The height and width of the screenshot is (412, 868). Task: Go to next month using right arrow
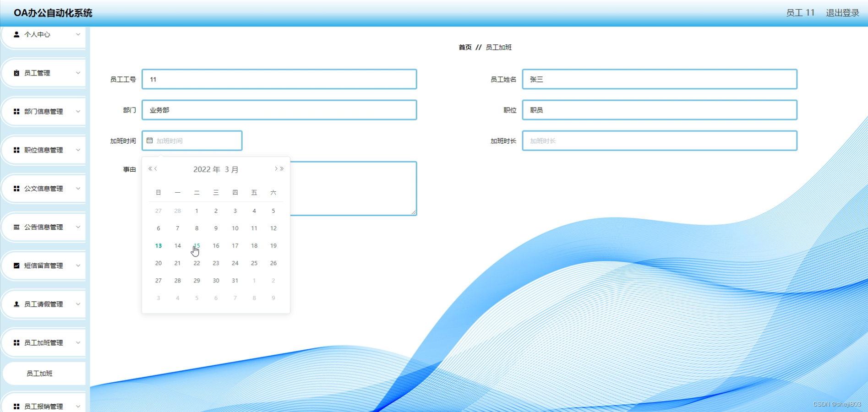(275, 169)
